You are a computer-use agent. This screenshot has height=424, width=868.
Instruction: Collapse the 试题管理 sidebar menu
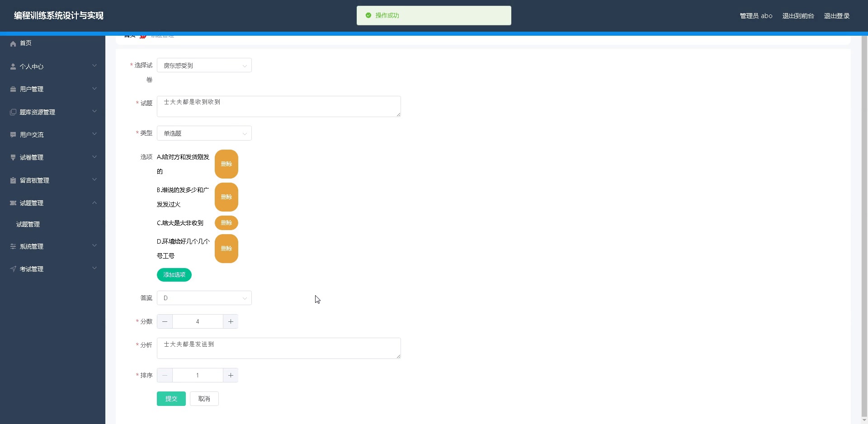[52, 203]
